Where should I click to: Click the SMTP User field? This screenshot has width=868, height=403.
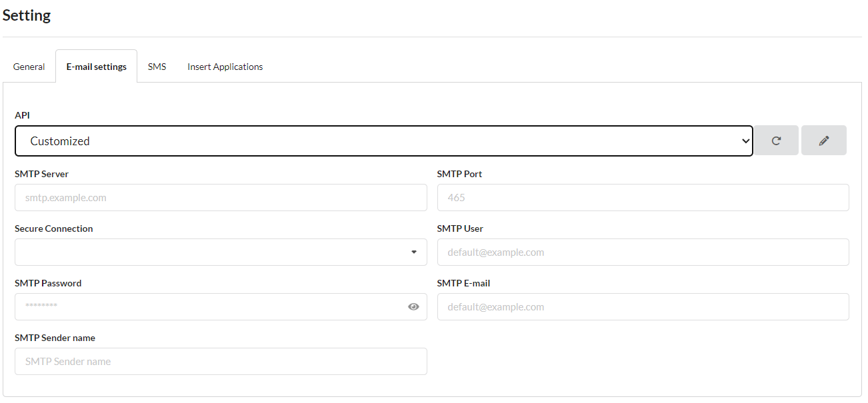[x=642, y=252]
